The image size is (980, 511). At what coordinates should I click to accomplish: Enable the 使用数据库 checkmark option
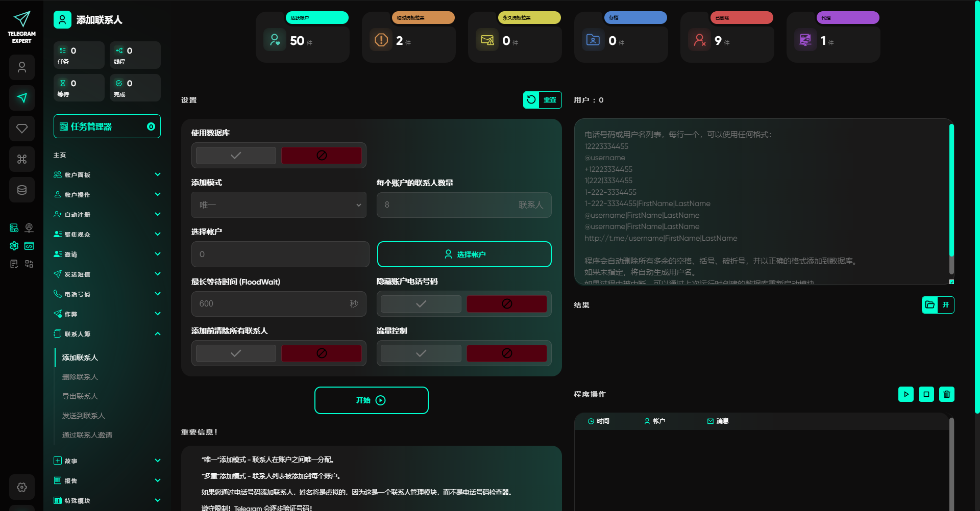(x=236, y=156)
